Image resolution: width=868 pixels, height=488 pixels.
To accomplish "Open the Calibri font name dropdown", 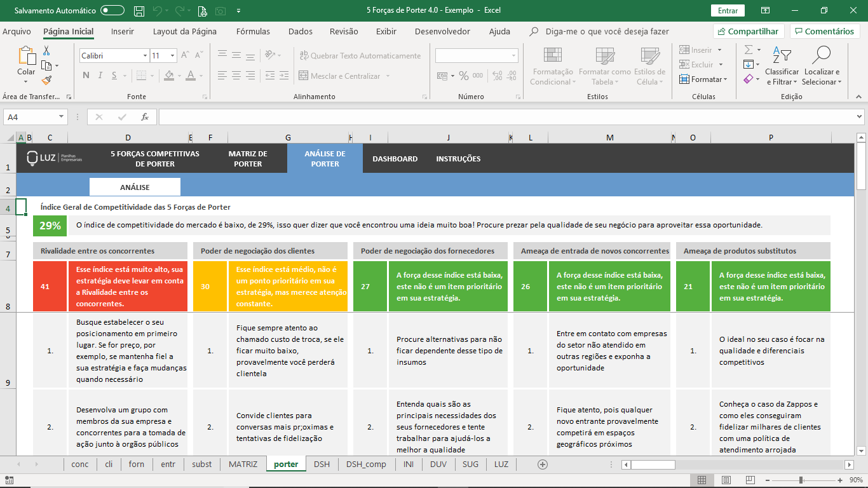I will pos(144,56).
